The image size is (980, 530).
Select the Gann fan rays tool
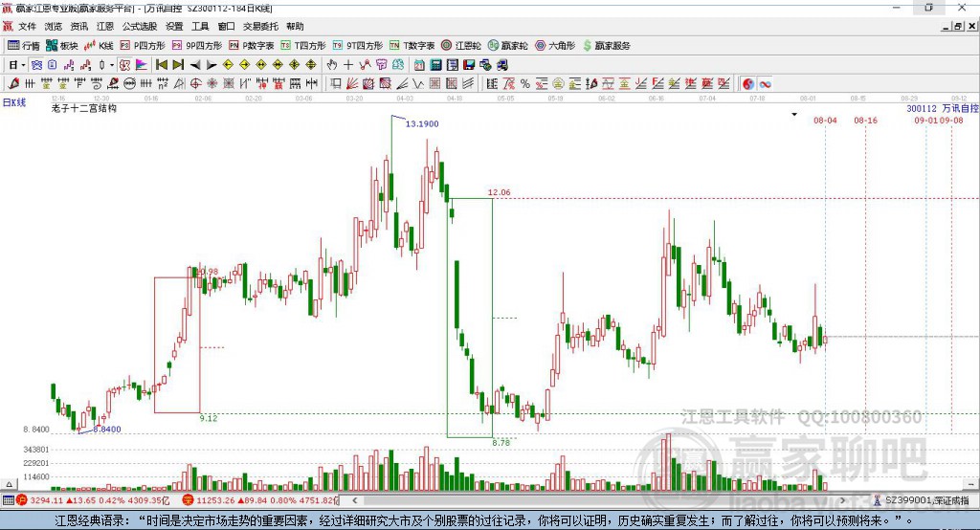click(352, 84)
